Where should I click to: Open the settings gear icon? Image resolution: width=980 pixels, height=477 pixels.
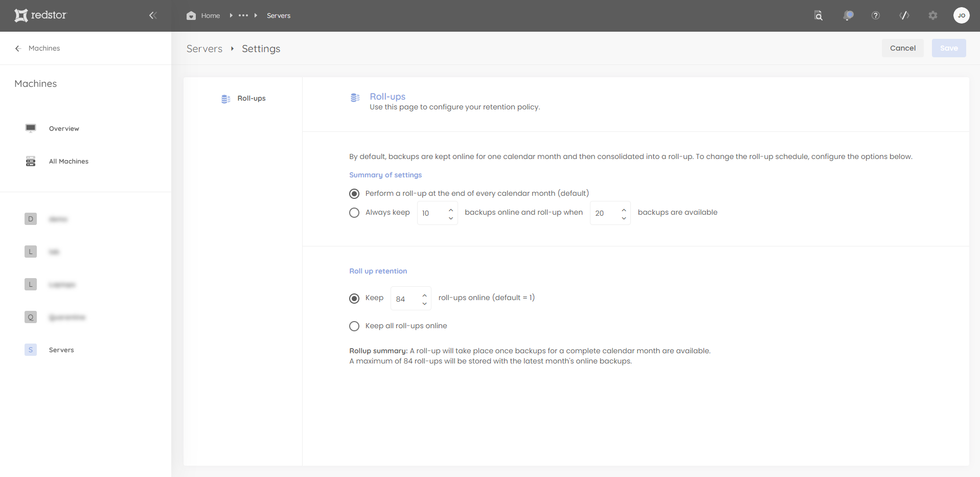click(933, 15)
